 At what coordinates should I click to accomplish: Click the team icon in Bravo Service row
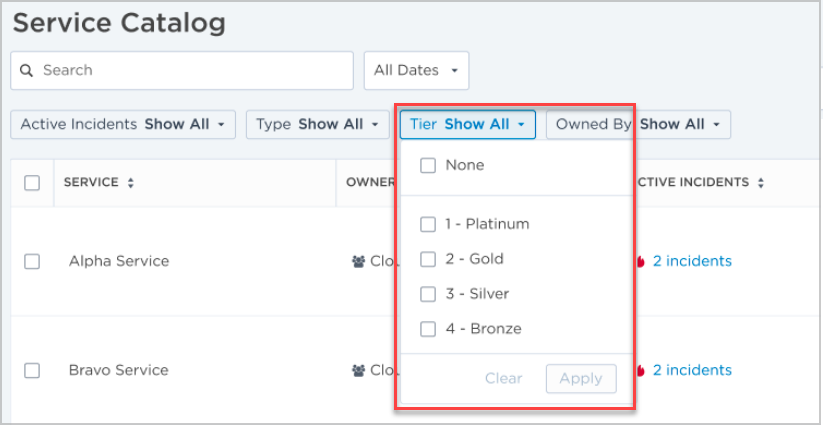(x=358, y=370)
